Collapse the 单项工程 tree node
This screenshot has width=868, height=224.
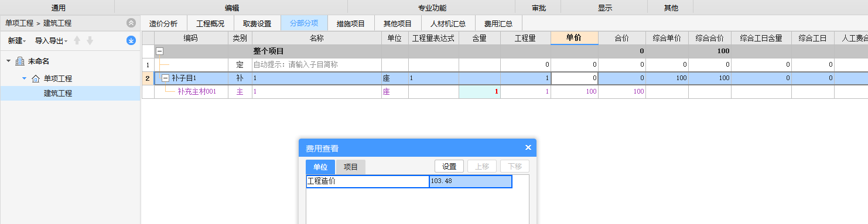click(24, 78)
